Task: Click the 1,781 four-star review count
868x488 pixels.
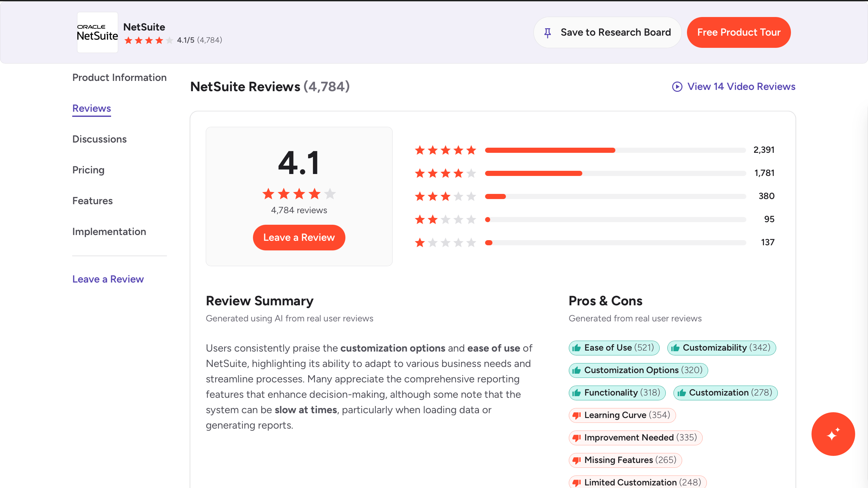Action: (x=764, y=173)
